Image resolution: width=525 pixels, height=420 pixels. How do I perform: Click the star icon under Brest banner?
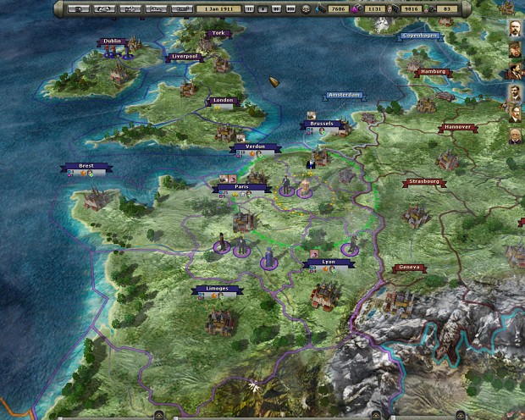pos(83,173)
